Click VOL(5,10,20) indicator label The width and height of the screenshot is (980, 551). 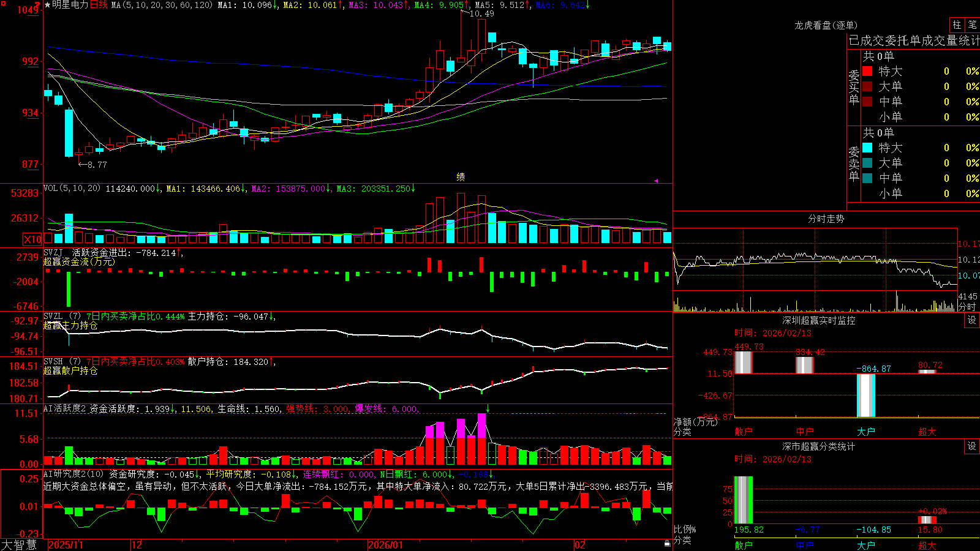72,189
